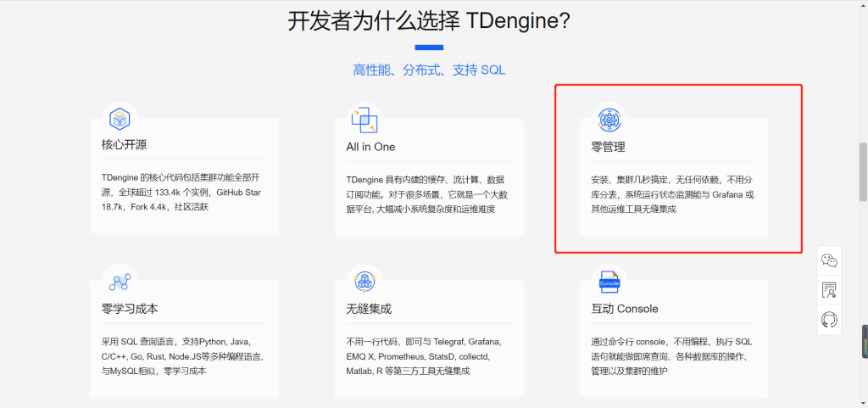Image resolution: width=868 pixels, height=408 pixels.
Task: Click the 开发者为什么选择 TDengine? heading
Action: [x=429, y=22]
